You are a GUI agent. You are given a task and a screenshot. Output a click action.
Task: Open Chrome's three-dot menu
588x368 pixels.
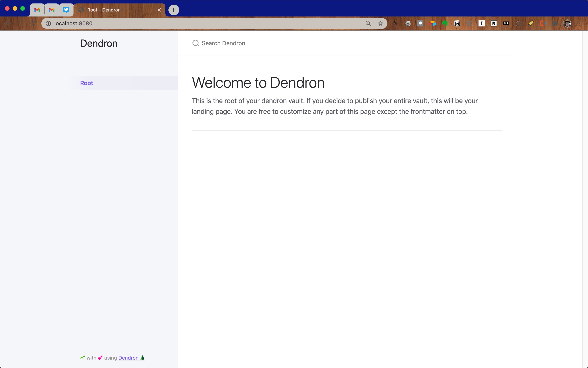click(580, 23)
